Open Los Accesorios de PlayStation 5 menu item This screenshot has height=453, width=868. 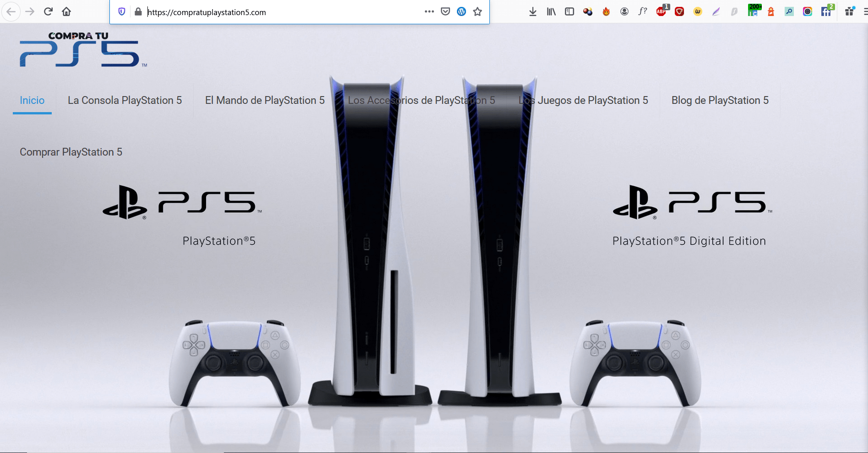click(x=421, y=100)
